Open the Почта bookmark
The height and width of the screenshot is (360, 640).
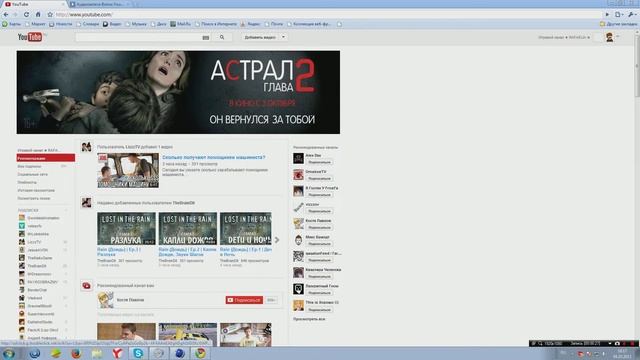coord(273,24)
